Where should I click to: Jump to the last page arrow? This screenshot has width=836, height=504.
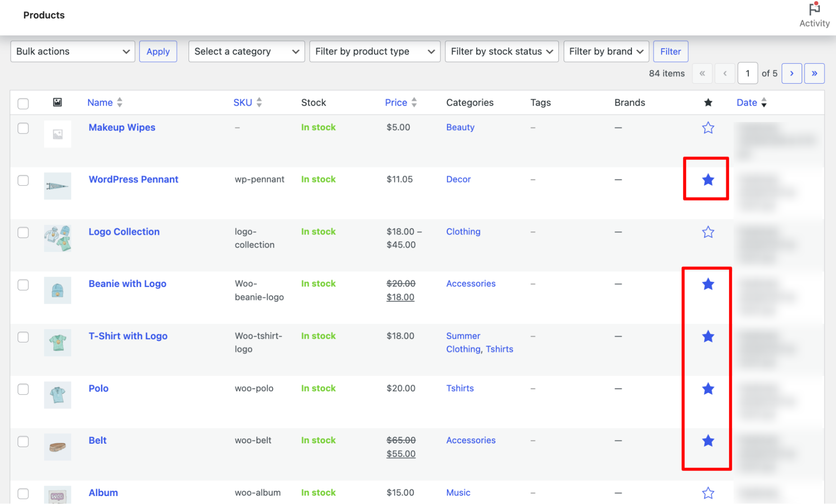(x=814, y=74)
